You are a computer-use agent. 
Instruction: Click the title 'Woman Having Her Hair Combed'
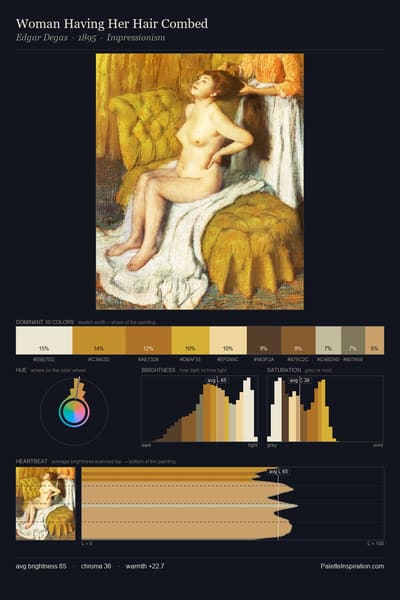[112, 24]
